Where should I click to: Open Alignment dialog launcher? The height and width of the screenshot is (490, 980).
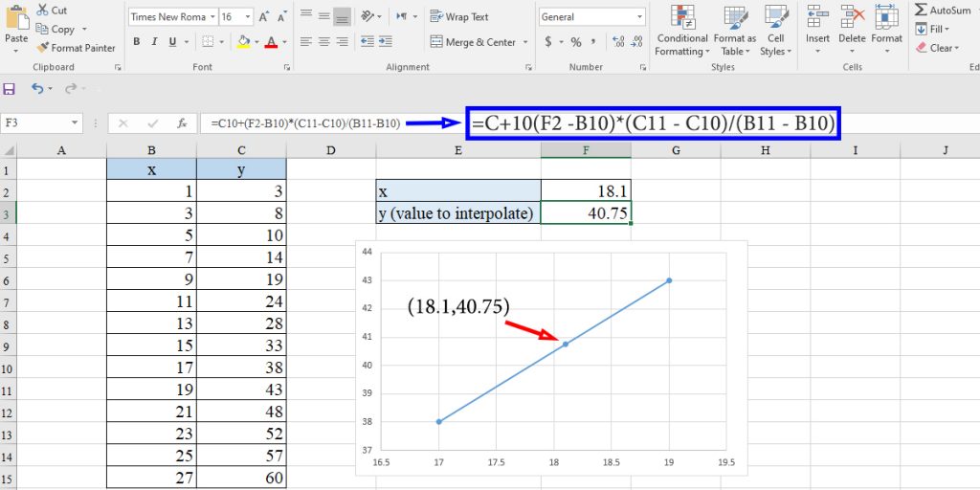(528, 67)
